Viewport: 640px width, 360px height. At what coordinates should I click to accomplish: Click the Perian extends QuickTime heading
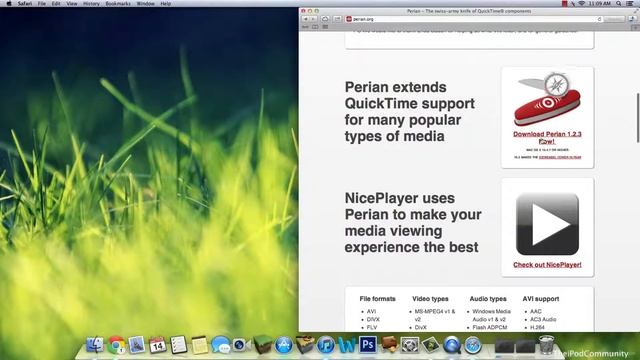[409, 111]
